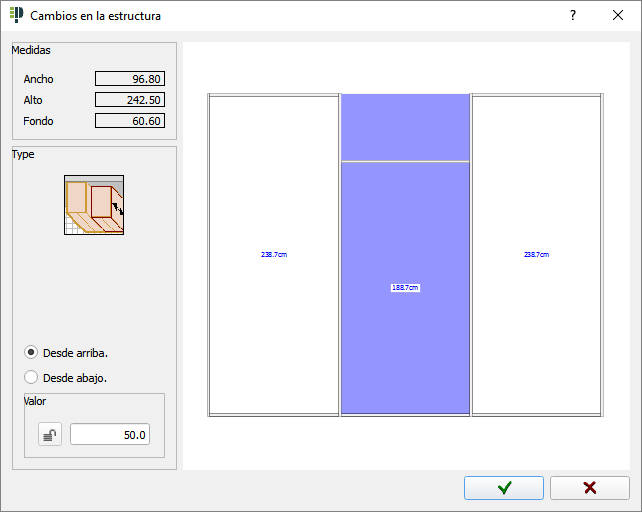Click the application logo in title bar

[16, 15]
